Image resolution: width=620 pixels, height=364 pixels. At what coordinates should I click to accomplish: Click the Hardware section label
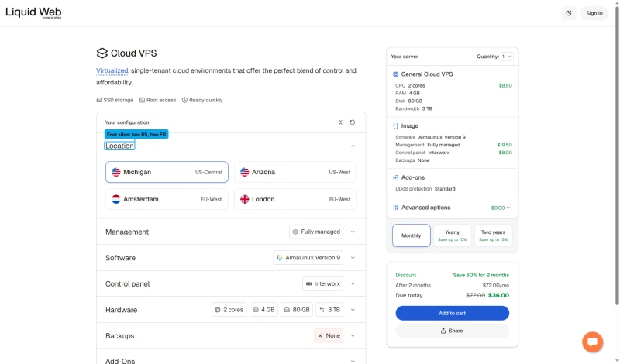[121, 311]
